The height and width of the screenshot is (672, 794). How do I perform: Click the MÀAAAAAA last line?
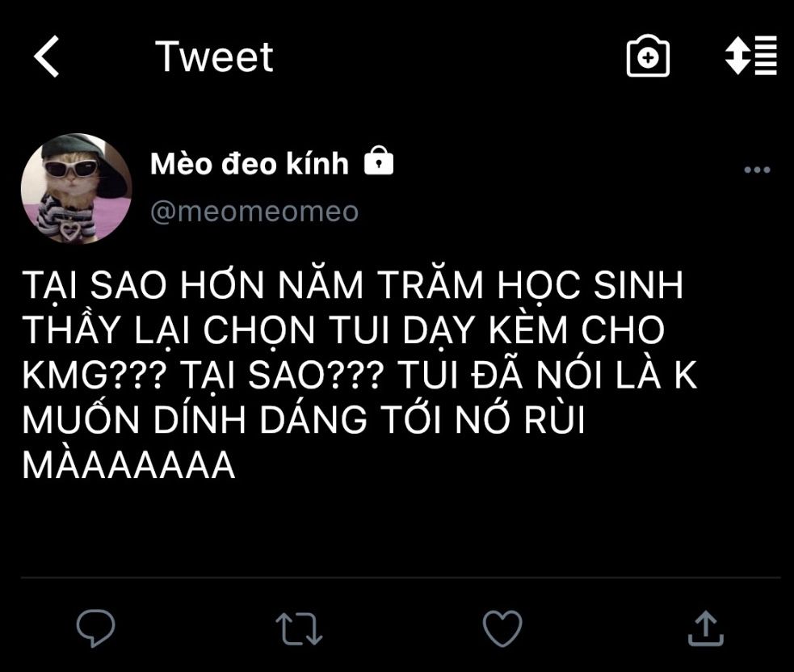click(x=128, y=464)
